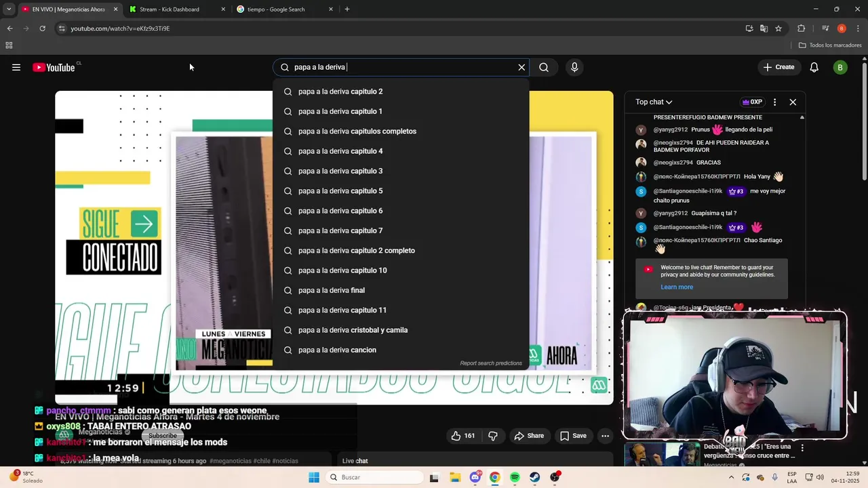
Task: Click Report search predictions link
Action: click(491, 363)
